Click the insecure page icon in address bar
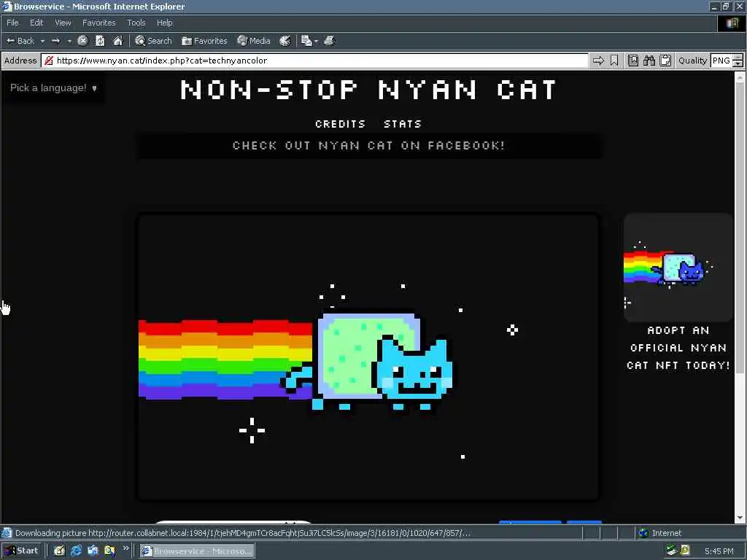747x560 pixels. [49, 61]
